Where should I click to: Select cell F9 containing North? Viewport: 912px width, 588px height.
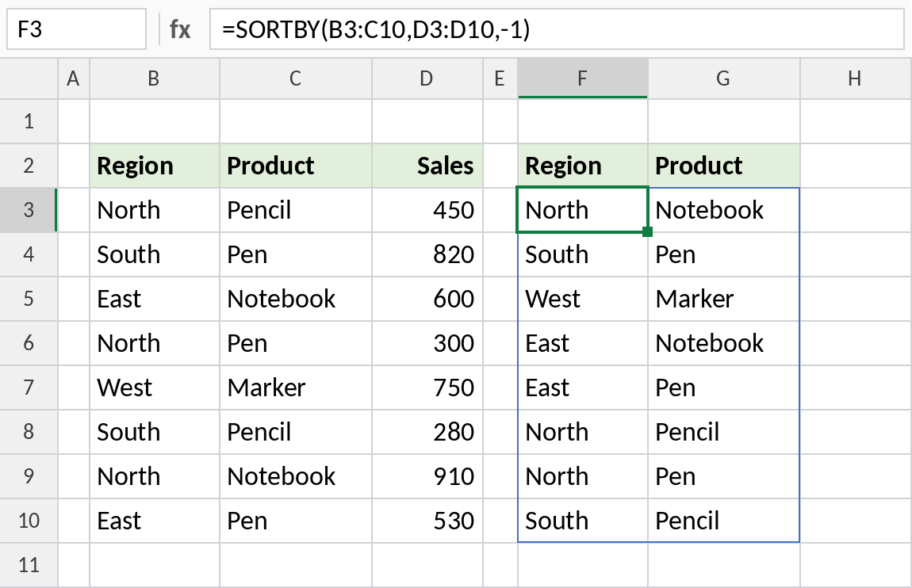(x=583, y=475)
